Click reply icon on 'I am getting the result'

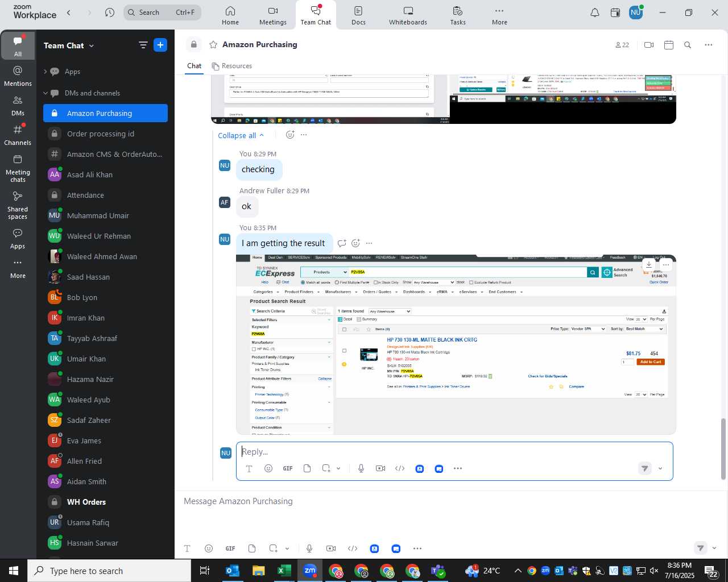pos(342,243)
